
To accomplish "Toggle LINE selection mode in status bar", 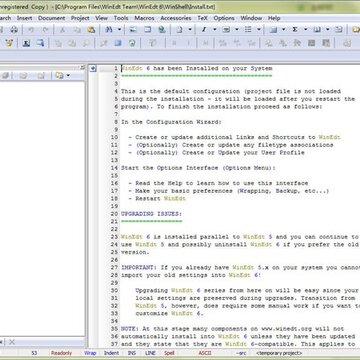I will [x=150, y=353].
